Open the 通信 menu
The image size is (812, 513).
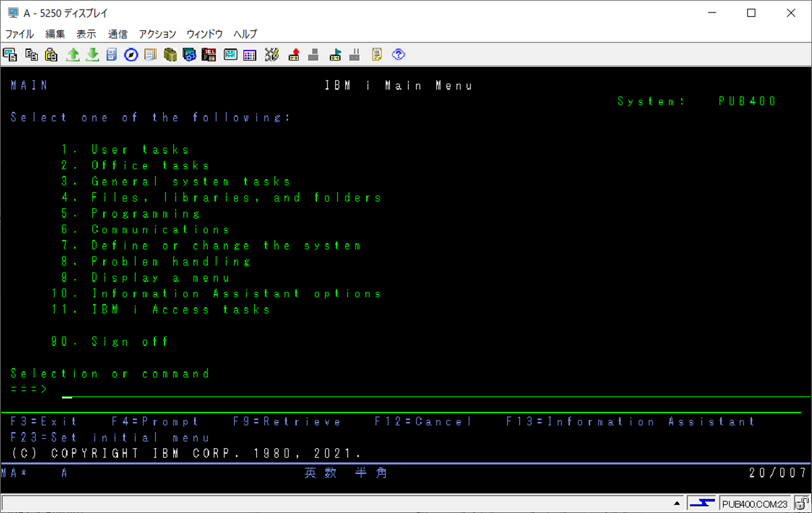[x=117, y=34]
